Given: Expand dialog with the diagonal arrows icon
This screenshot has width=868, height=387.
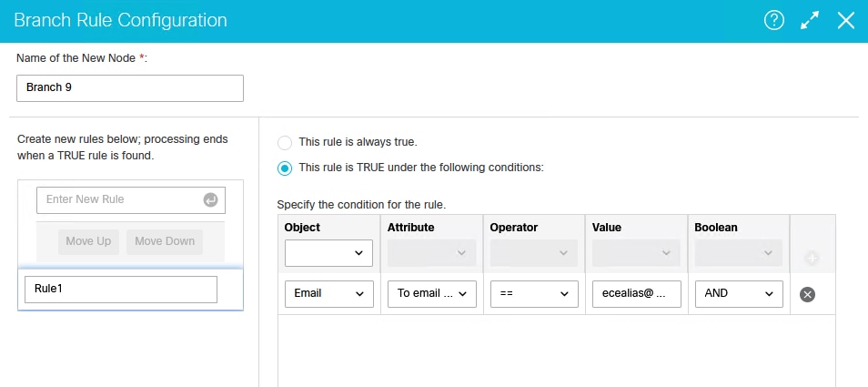Looking at the screenshot, I should (x=810, y=20).
